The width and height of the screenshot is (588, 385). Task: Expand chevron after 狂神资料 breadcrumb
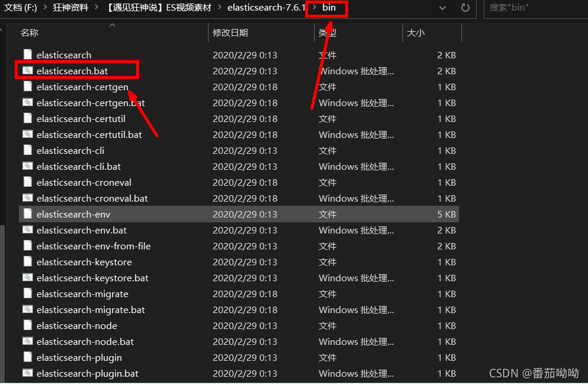97,8
